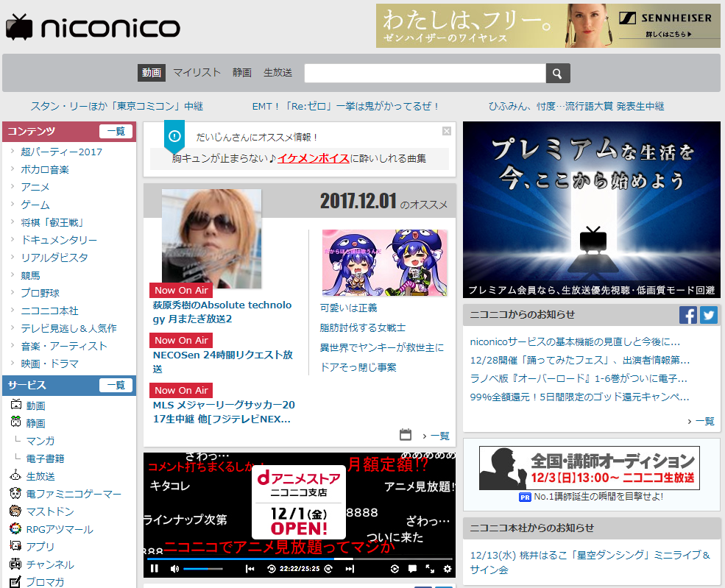Image resolution: width=725 pixels, height=588 pixels.
Task: Click the anime girls video thumbnail
Action: 385,262
